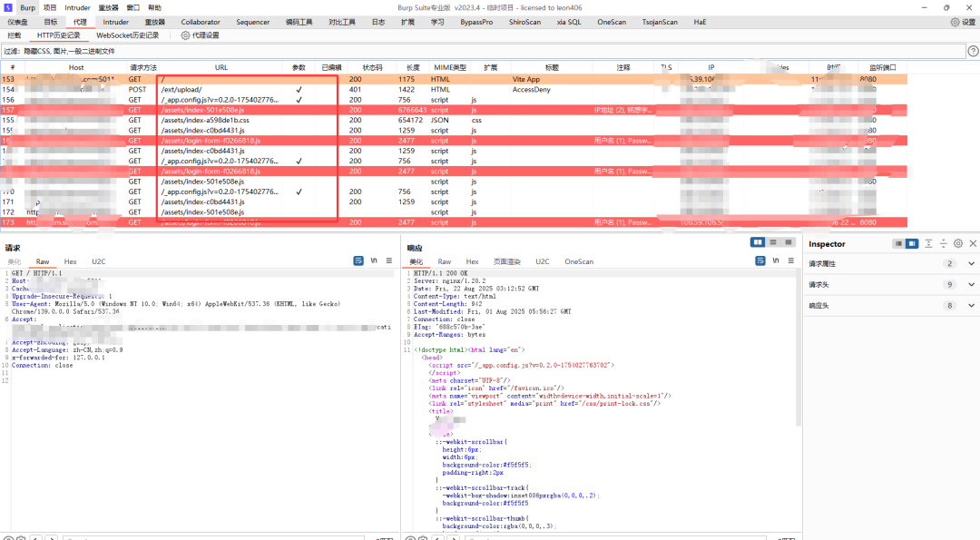The height and width of the screenshot is (540, 980).
Task: Switch to TsojanScan tab
Action: coord(660,22)
